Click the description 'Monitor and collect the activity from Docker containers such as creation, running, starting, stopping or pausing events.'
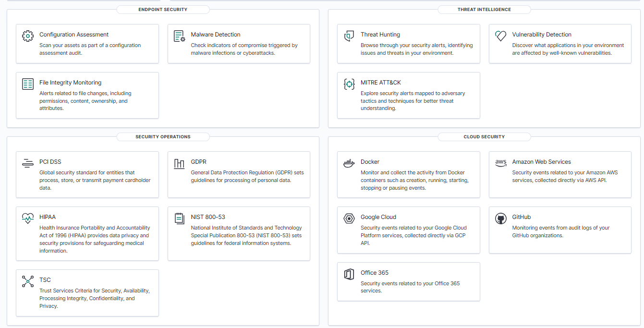644x328 pixels. [415, 180]
